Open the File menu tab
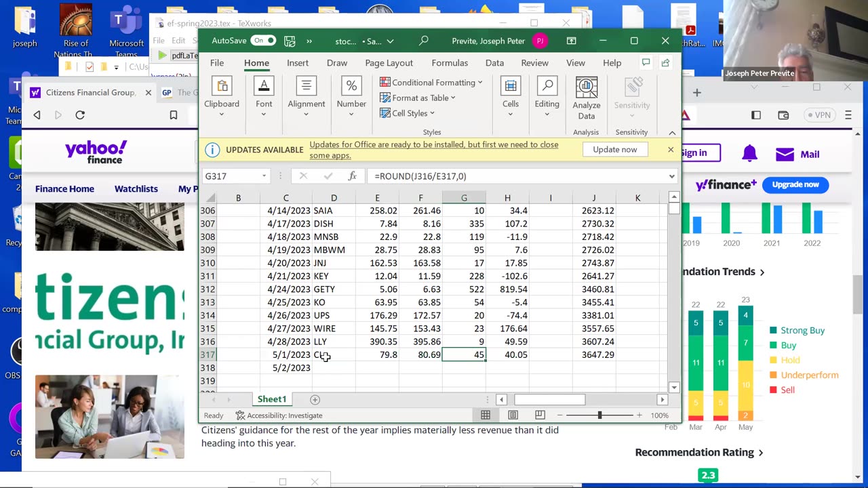The width and height of the screenshot is (868, 488). pyautogui.click(x=217, y=63)
